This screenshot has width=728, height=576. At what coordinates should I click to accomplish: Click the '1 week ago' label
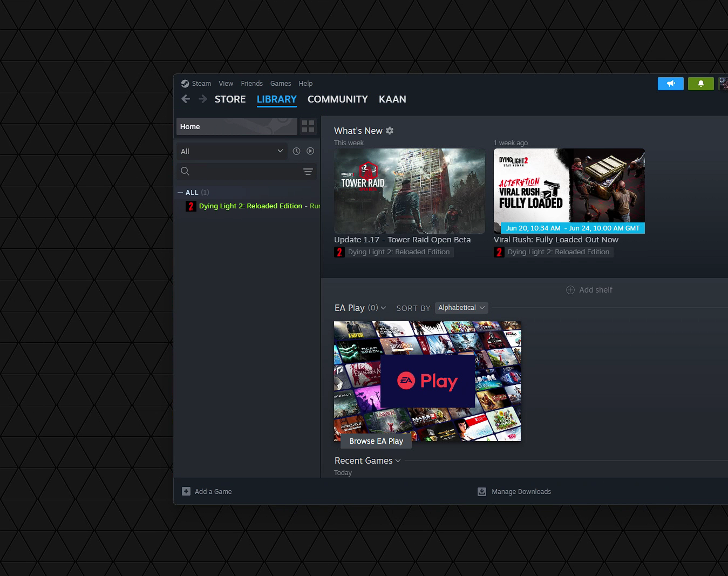click(x=511, y=143)
